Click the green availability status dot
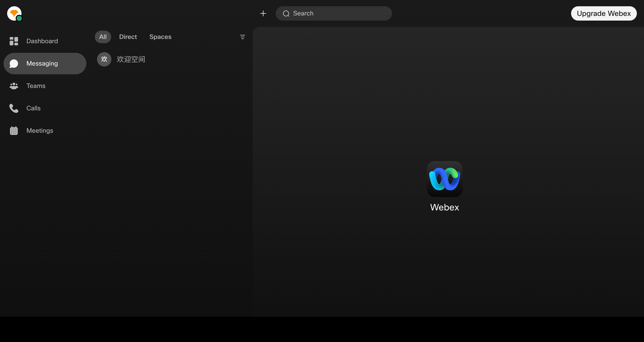The height and width of the screenshot is (342, 644). pyautogui.click(x=19, y=18)
